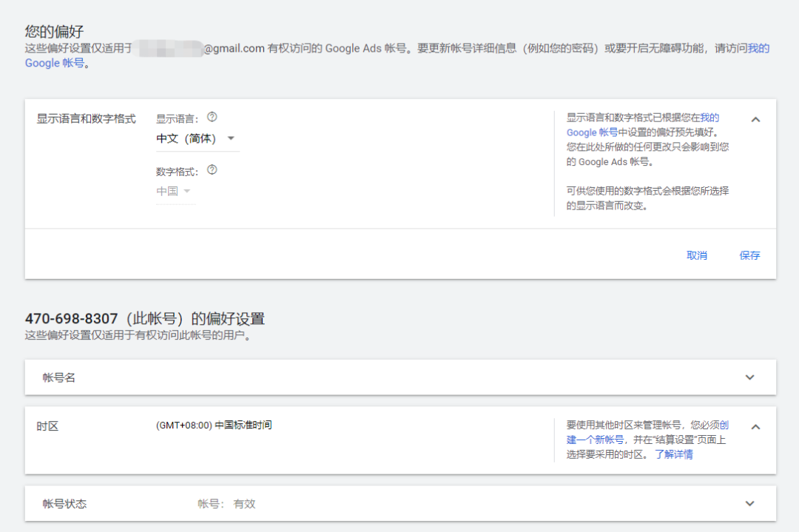
Task: Click the help icon next to 数字格式
Action: coord(212,171)
